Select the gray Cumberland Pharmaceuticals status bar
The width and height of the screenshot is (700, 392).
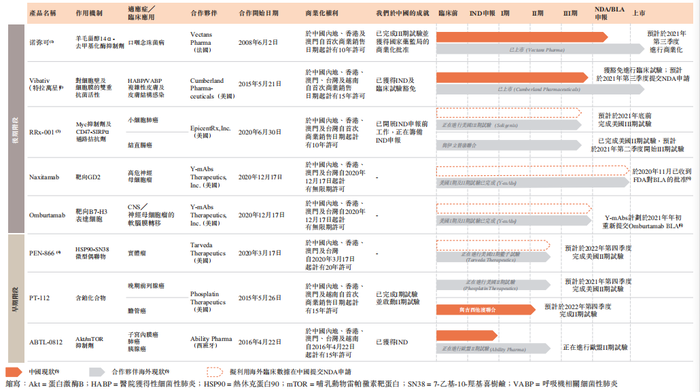pyautogui.click(x=540, y=89)
